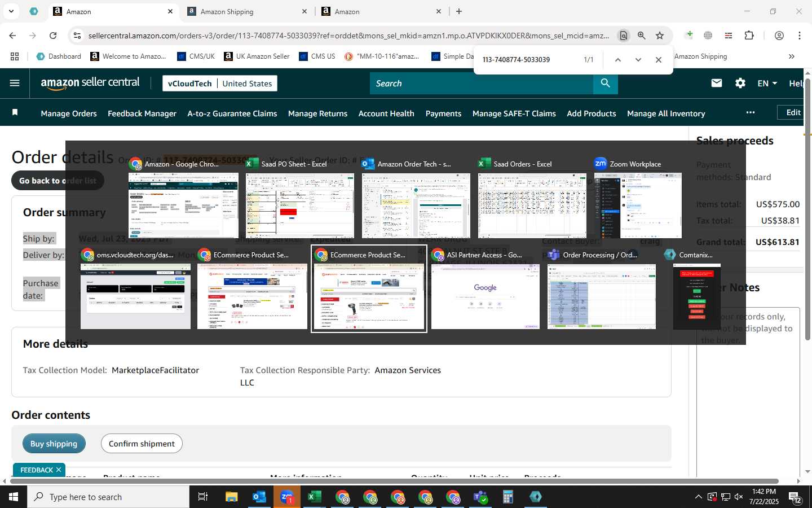The width and height of the screenshot is (812, 508).
Task: Open Outlook from the taskbar
Action: [259, 497]
